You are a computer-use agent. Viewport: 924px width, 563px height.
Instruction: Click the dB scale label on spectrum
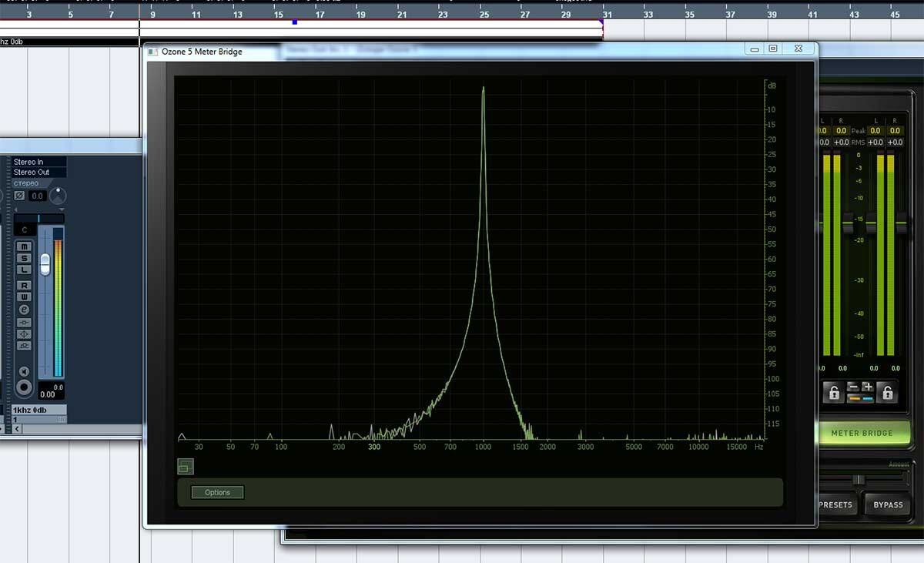(x=772, y=85)
